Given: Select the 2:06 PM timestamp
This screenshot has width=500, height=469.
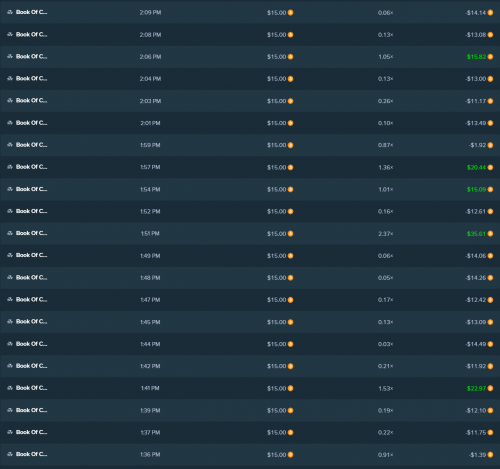Looking at the screenshot, I should [150, 57].
